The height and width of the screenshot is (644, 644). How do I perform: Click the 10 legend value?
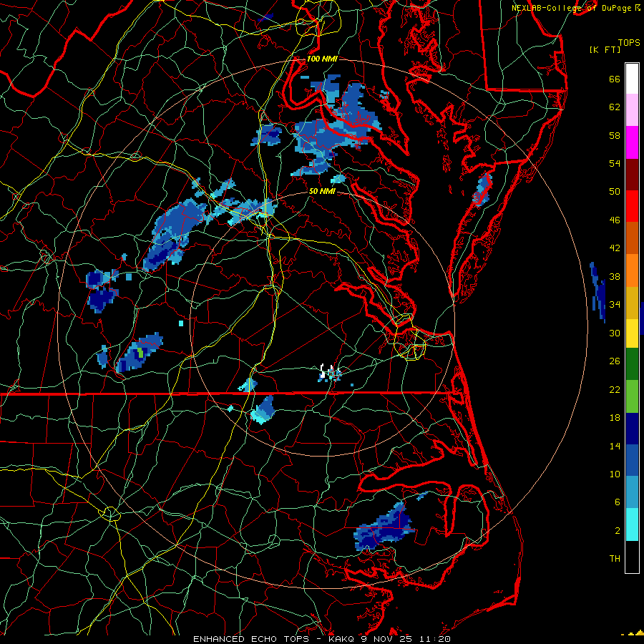coord(615,474)
